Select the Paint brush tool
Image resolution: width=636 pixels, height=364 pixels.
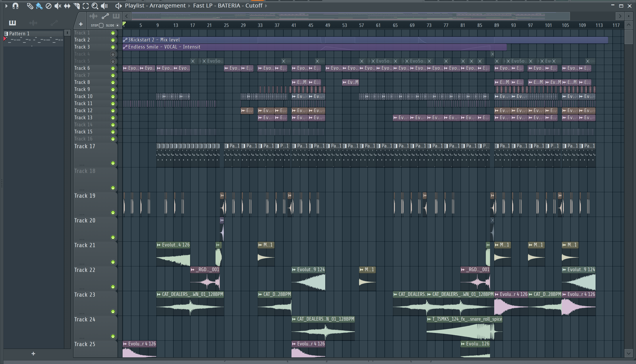pos(39,6)
